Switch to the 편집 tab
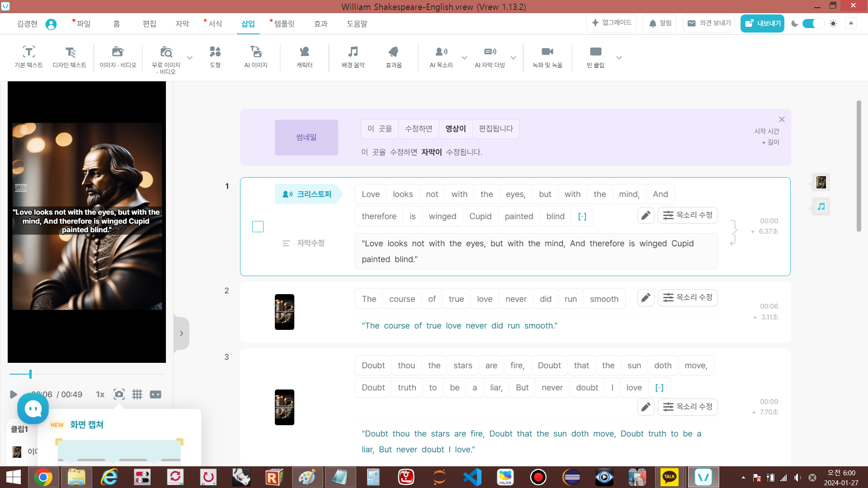Screen dimensions: 868x488 click(x=149, y=24)
